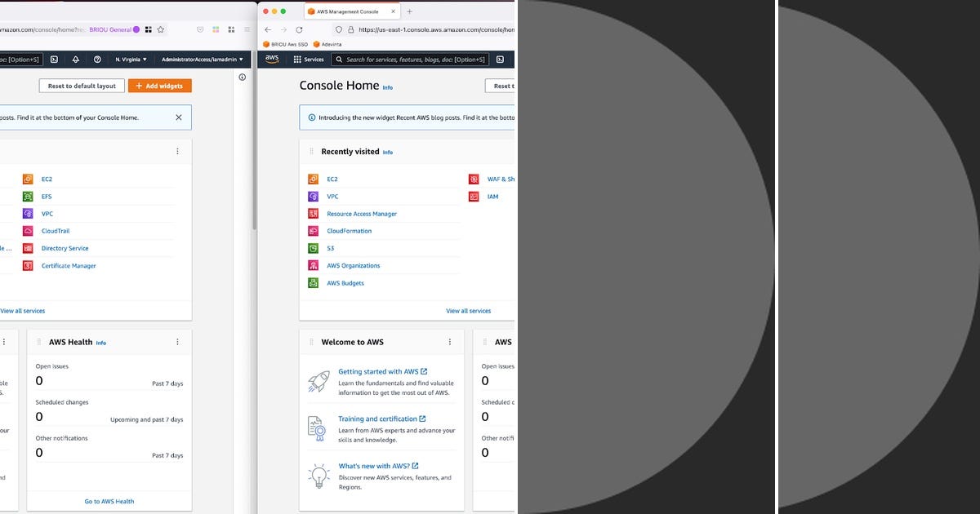Click the AWS logo in the navbar

point(271,59)
